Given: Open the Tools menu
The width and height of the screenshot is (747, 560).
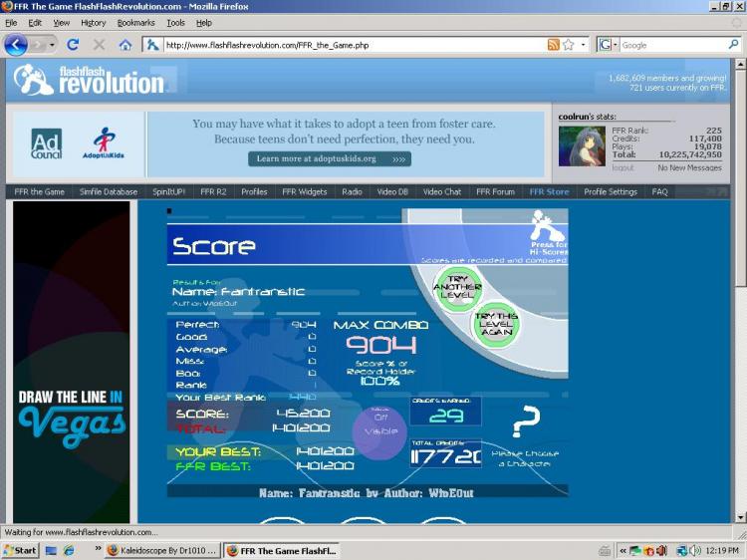Looking at the screenshot, I should click(175, 22).
